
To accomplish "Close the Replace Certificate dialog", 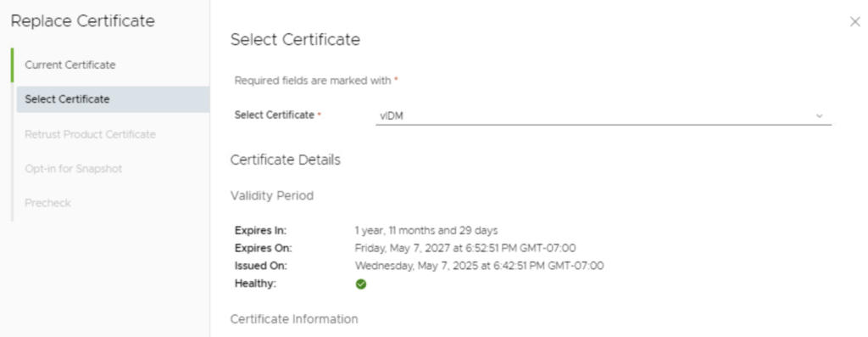I will [854, 21].
